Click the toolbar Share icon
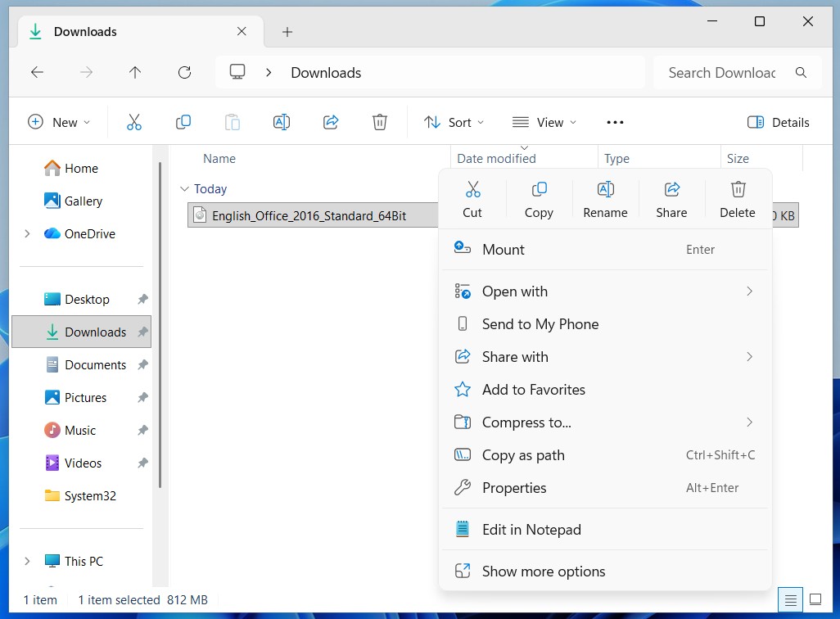840x619 pixels. tap(331, 122)
